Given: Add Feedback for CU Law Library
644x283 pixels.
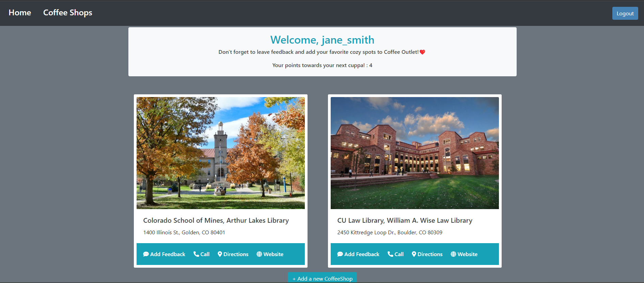Looking at the screenshot, I should [x=358, y=254].
